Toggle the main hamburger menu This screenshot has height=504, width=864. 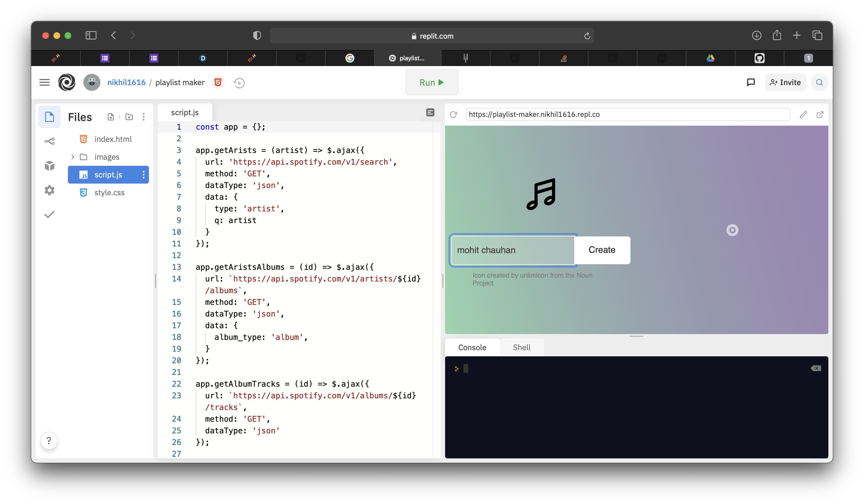[x=44, y=82]
